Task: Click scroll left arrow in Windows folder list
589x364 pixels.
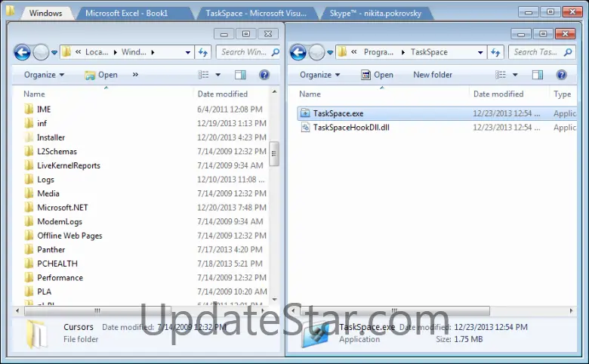Action: [x=17, y=310]
